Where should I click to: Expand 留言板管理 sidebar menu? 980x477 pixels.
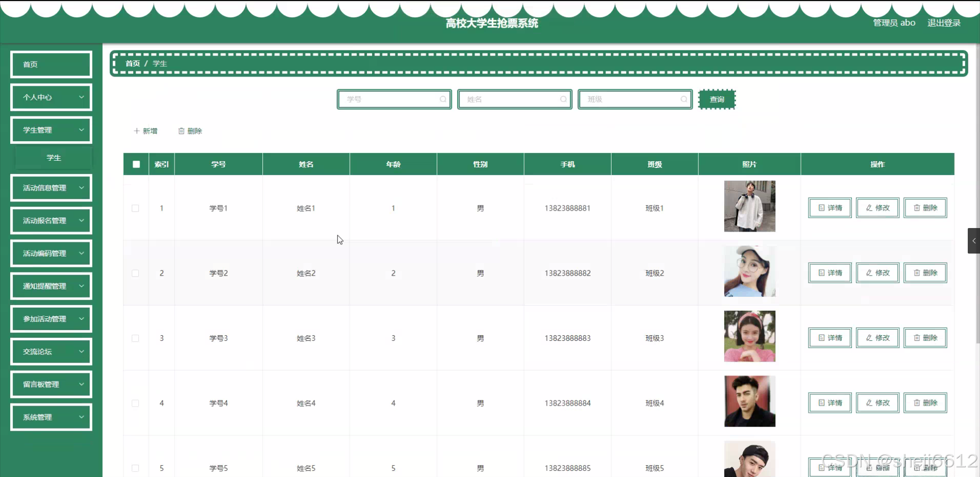pyautogui.click(x=51, y=384)
